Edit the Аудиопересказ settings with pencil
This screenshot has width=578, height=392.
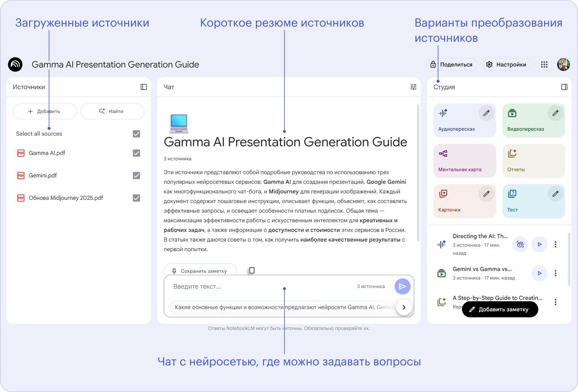coord(486,113)
